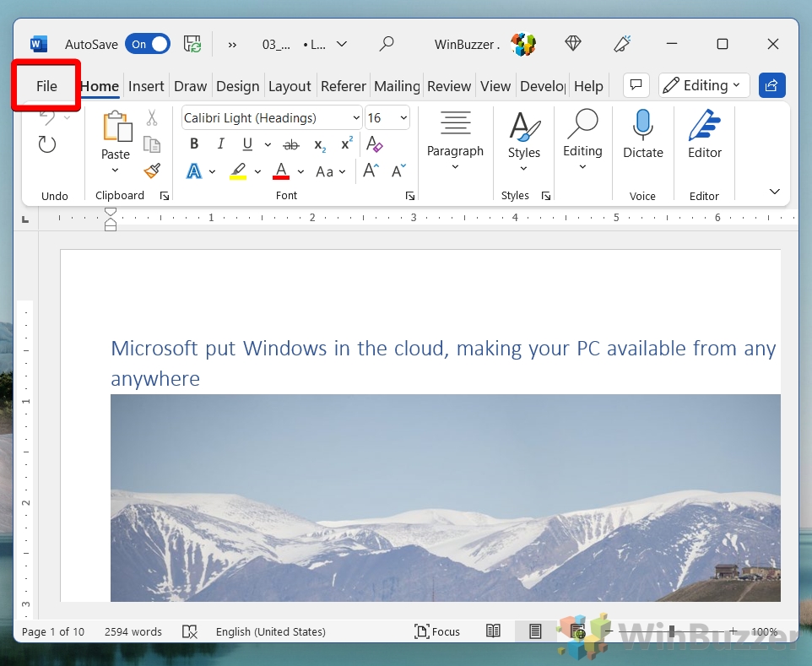Open the File tab
Image resolution: width=812 pixels, height=666 pixels.
(x=46, y=86)
